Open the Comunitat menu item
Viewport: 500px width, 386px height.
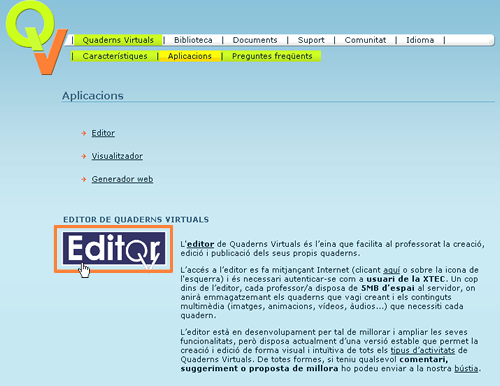365,40
